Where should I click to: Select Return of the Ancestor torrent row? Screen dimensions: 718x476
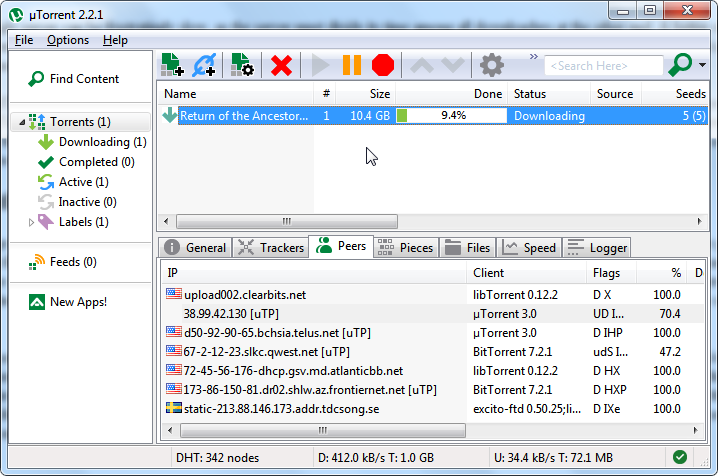433,115
